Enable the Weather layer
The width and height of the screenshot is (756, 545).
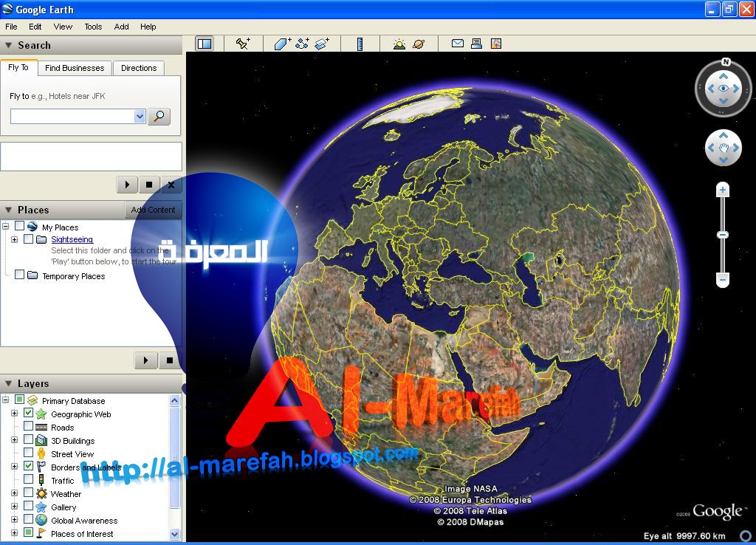tap(29, 493)
